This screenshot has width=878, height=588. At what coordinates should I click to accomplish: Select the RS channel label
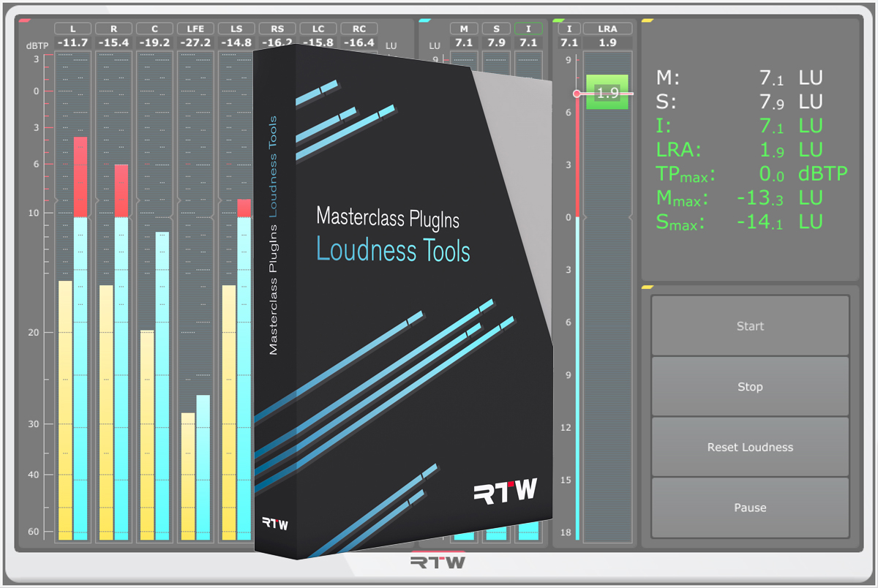pos(277,29)
